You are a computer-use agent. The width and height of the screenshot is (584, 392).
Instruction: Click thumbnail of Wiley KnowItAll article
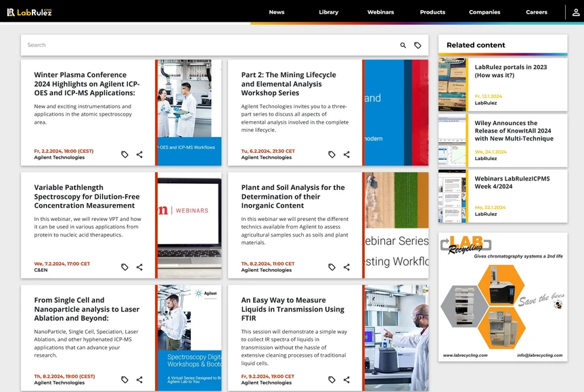[x=452, y=141]
